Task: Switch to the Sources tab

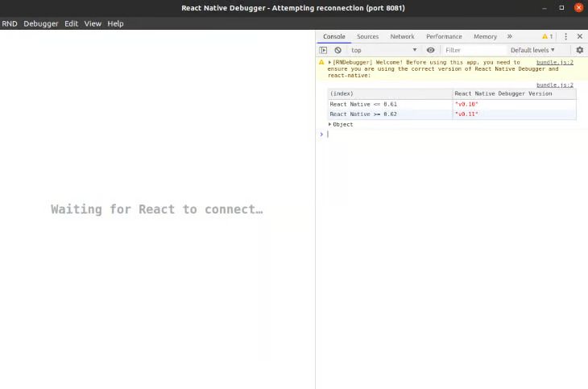Action: 367,36
